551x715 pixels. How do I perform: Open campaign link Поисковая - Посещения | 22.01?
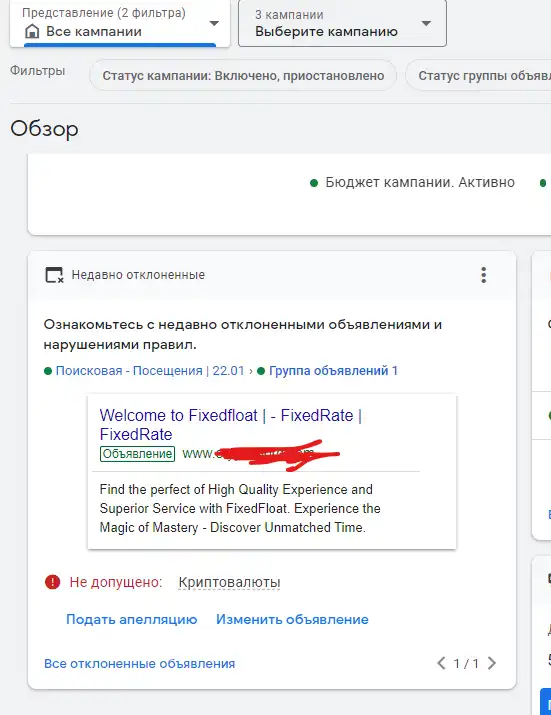(150, 371)
